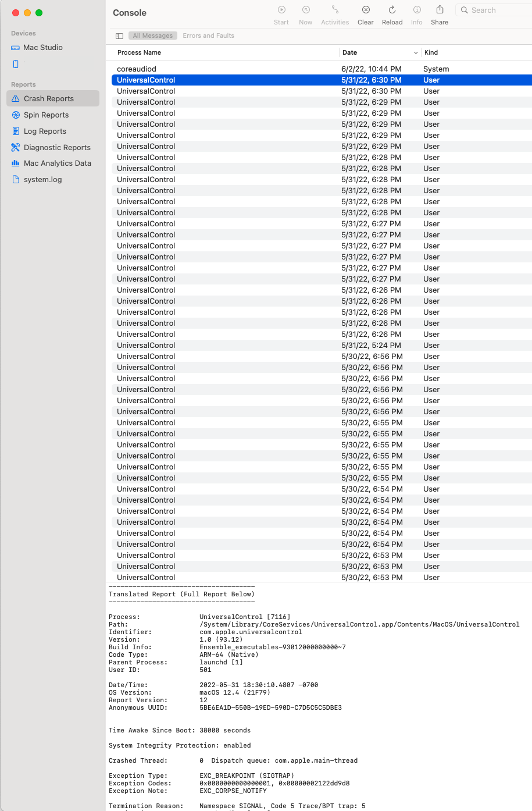Image resolution: width=532 pixels, height=811 pixels.
Task: Click the magnifier icon in Search field
Action: (465, 10)
